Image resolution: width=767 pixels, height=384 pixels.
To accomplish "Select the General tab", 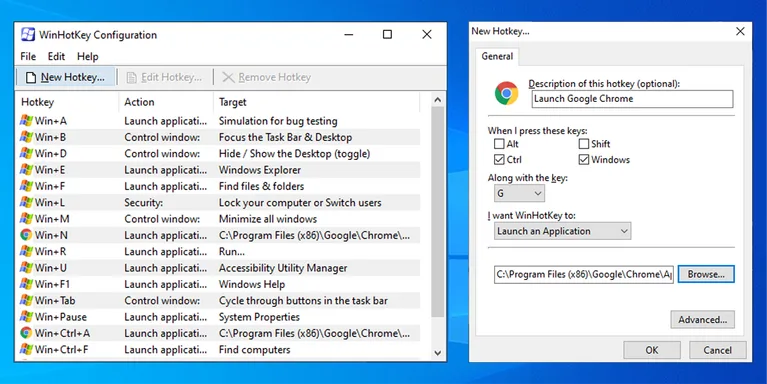I will 497,56.
